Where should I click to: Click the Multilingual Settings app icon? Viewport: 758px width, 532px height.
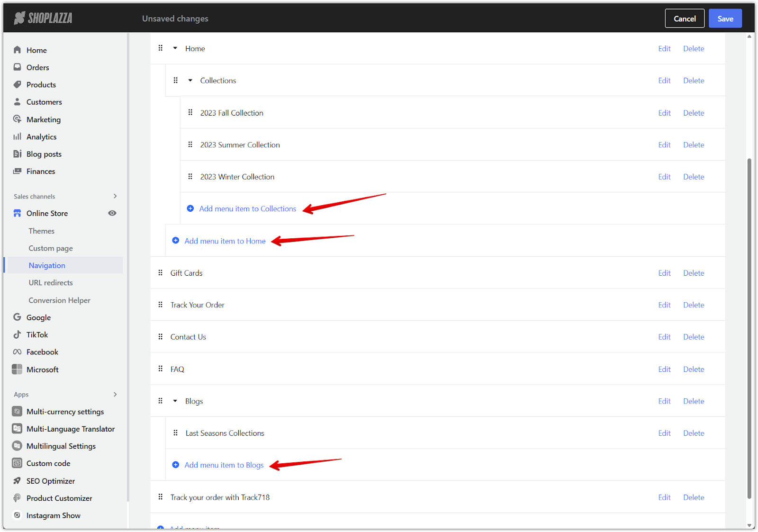tap(17, 446)
